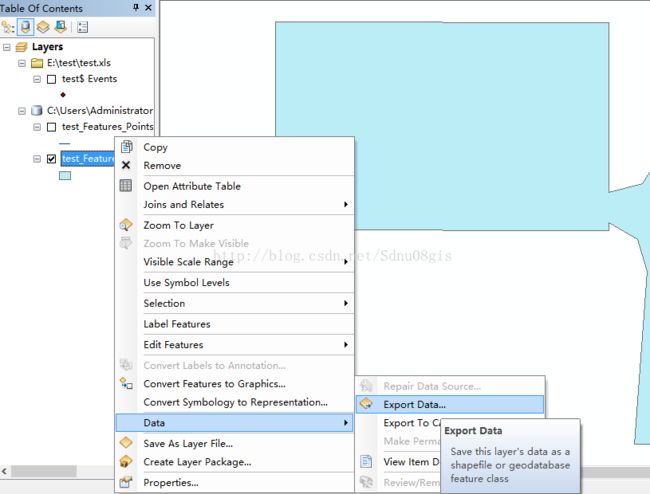The height and width of the screenshot is (494, 650).
Task: Select the C:\Users\Administrator entry
Action: click(x=100, y=111)
